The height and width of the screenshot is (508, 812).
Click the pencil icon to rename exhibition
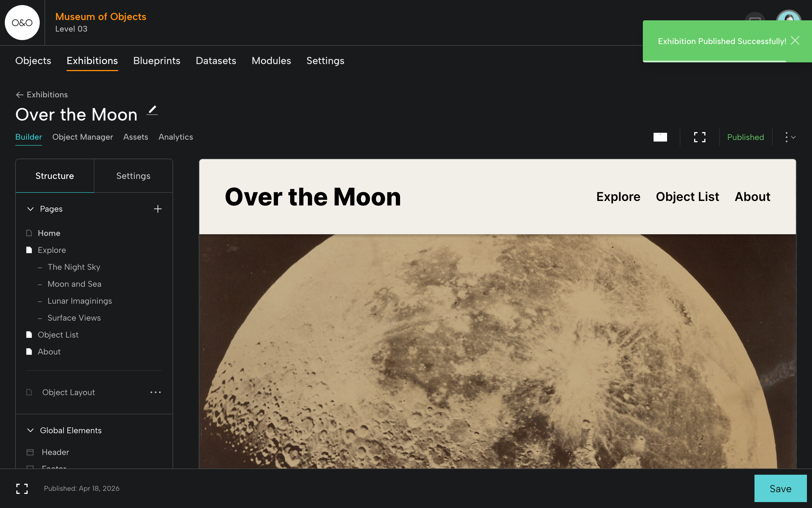pyautogui.click(x=152, y=110)
